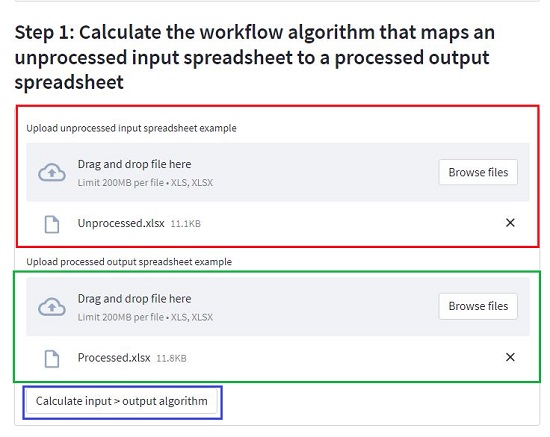Click the Step 1 heading text
Viewport: 550px width, 437px height.
click(x=255, y=57)
